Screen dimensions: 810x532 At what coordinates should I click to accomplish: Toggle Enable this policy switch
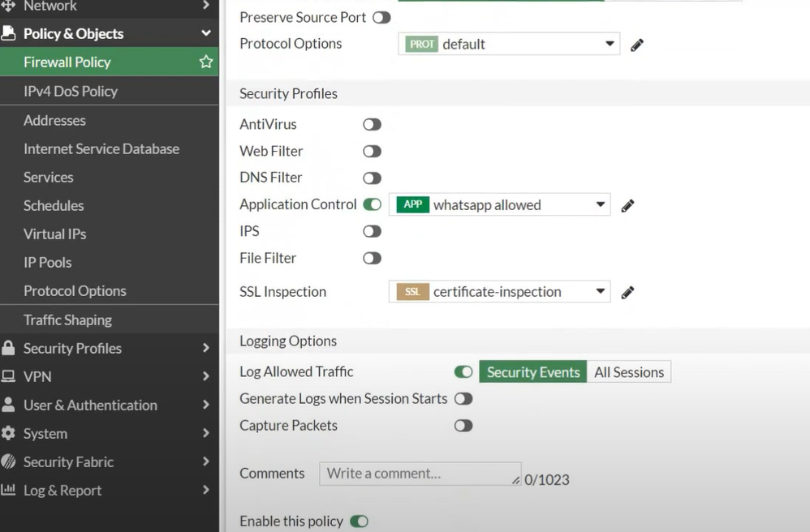(x=359, y=521)
